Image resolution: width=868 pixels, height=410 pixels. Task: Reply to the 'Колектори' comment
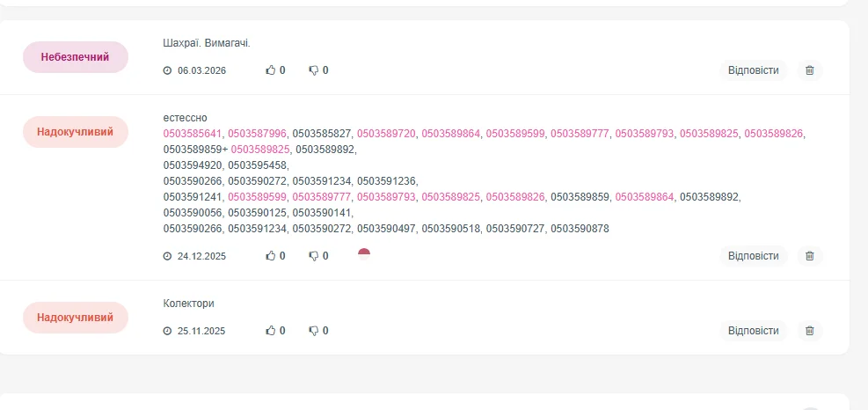point(754,331)
